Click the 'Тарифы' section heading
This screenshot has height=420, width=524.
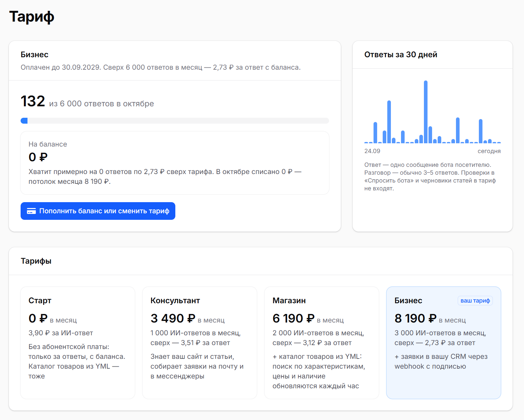(x=36, y=261)
